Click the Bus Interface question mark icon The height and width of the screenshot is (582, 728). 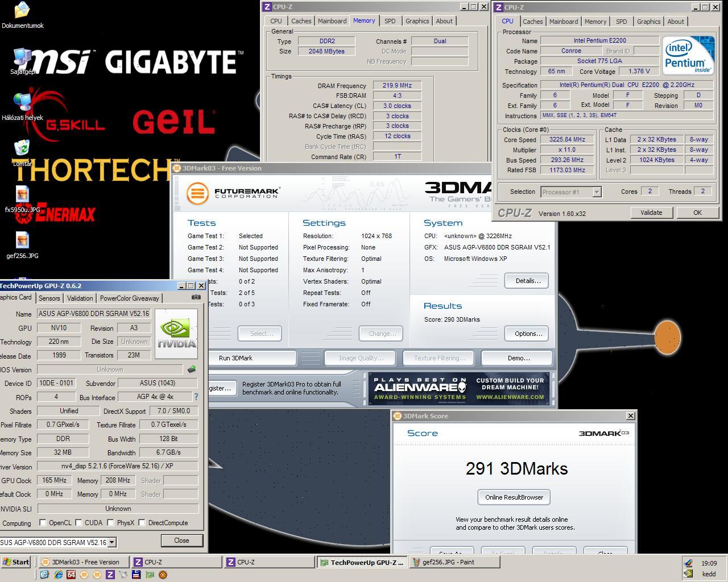click(196, 397)
